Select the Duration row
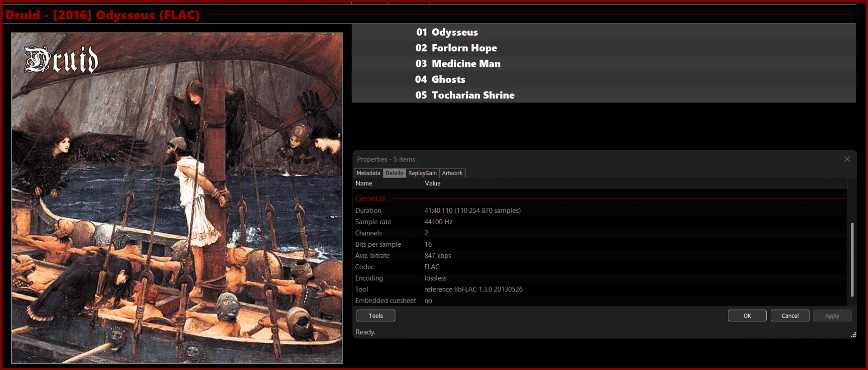The height and width of the screenshot is (370, 868). click(x=600, y=211)
